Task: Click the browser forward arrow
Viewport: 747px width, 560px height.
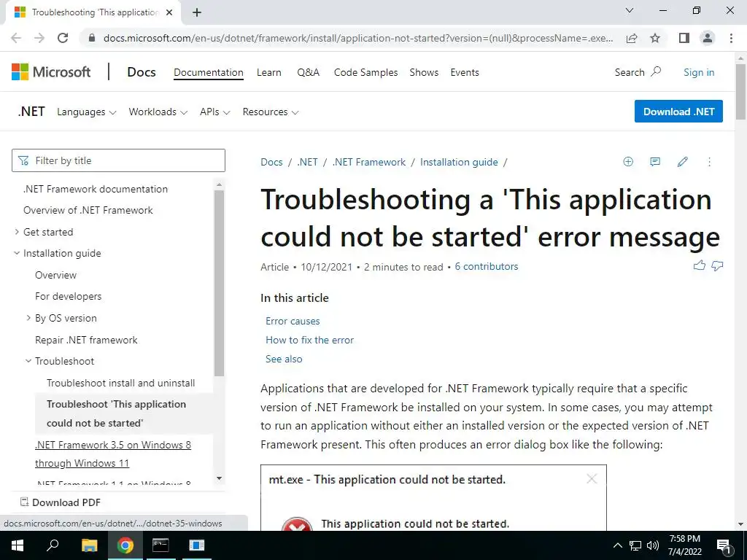Action: 39,38
